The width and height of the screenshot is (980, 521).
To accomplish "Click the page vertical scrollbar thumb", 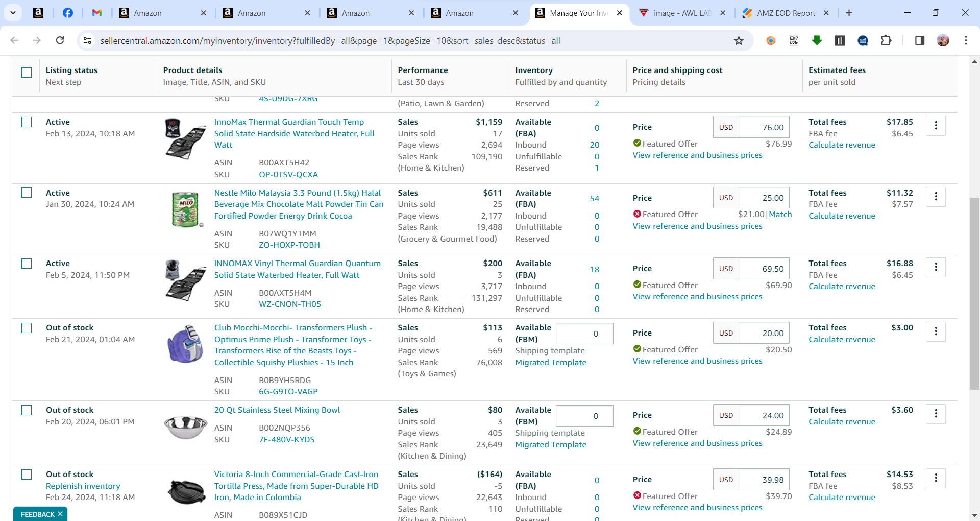I will (x=974, y=293).
